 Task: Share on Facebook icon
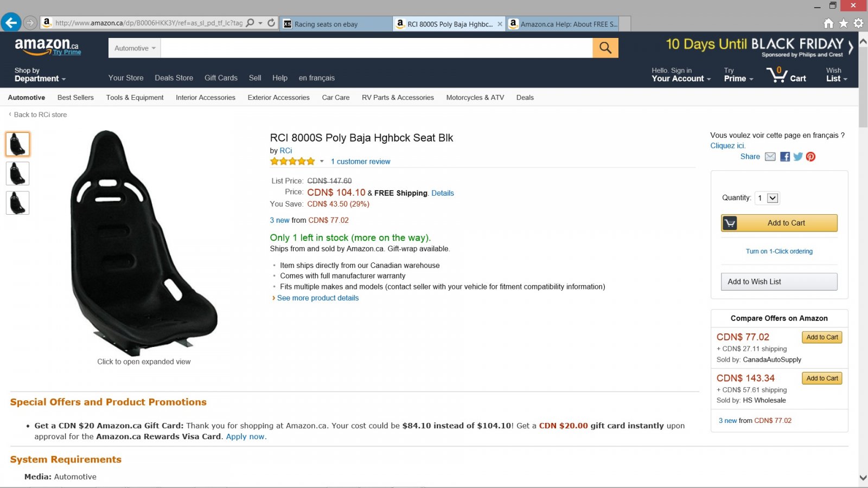pyautogui.click(x=785, y=157)
